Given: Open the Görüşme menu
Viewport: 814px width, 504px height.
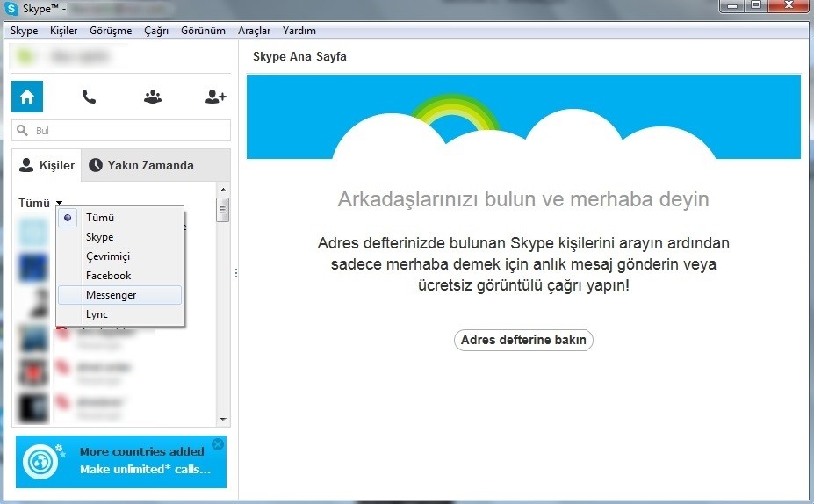Looking at the screenshot, I should click(111, 31).
